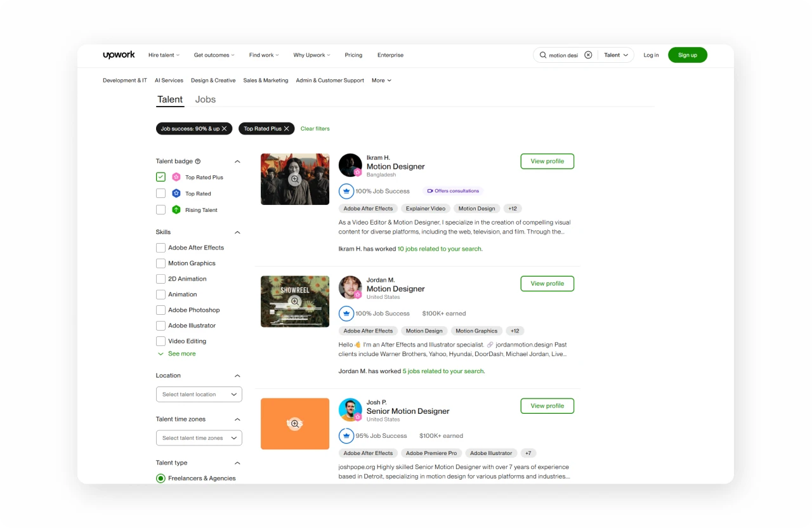The image size is (812, 528).
Task: Switch to the Jobs tab
Action: pyautogui.click(x=206, y=100)
